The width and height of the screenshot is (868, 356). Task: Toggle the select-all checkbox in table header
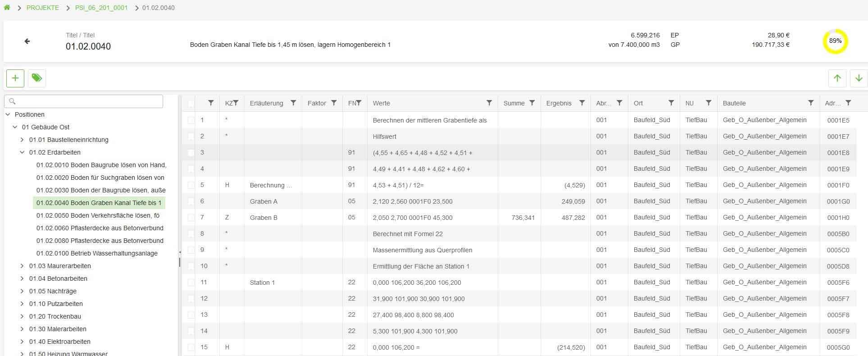click(x=191, y=104)
